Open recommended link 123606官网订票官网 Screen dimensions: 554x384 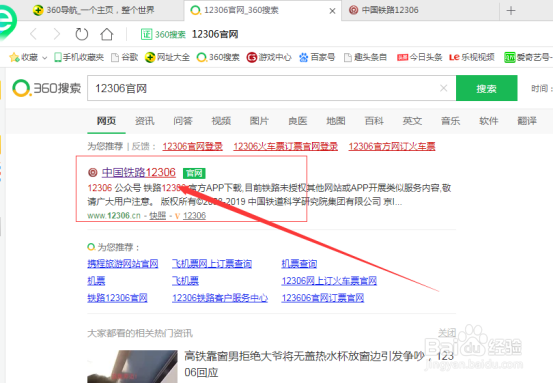click(323, 298)
